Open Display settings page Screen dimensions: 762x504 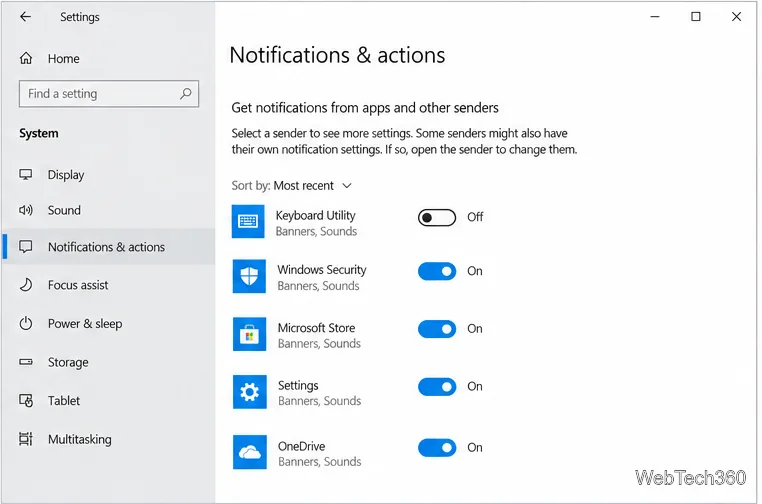coord(108,174)
